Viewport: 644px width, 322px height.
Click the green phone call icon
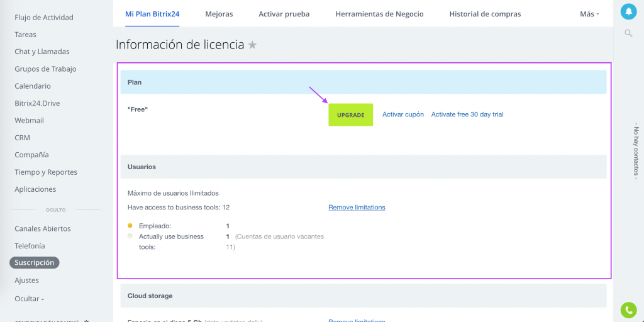(x=628, y=310)
